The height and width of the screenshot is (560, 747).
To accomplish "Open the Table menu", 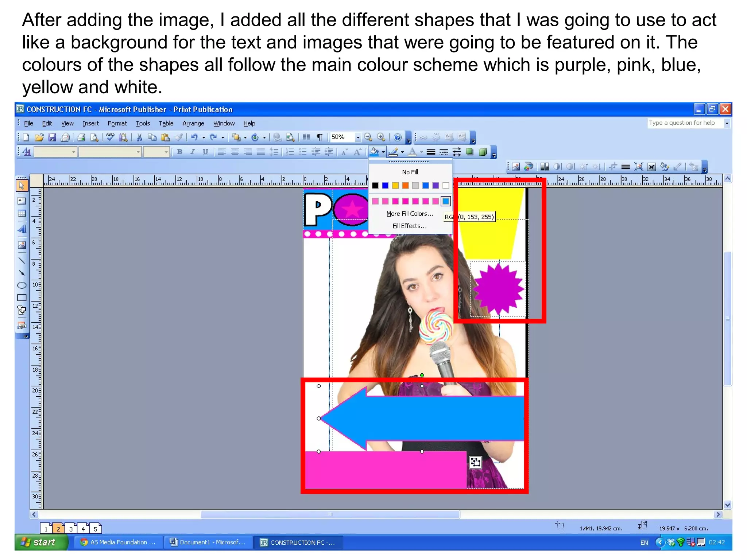I will coord(166,124).
